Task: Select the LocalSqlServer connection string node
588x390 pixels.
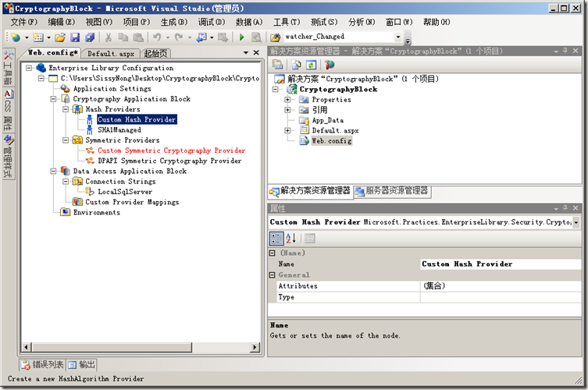Action: (125, 192)
